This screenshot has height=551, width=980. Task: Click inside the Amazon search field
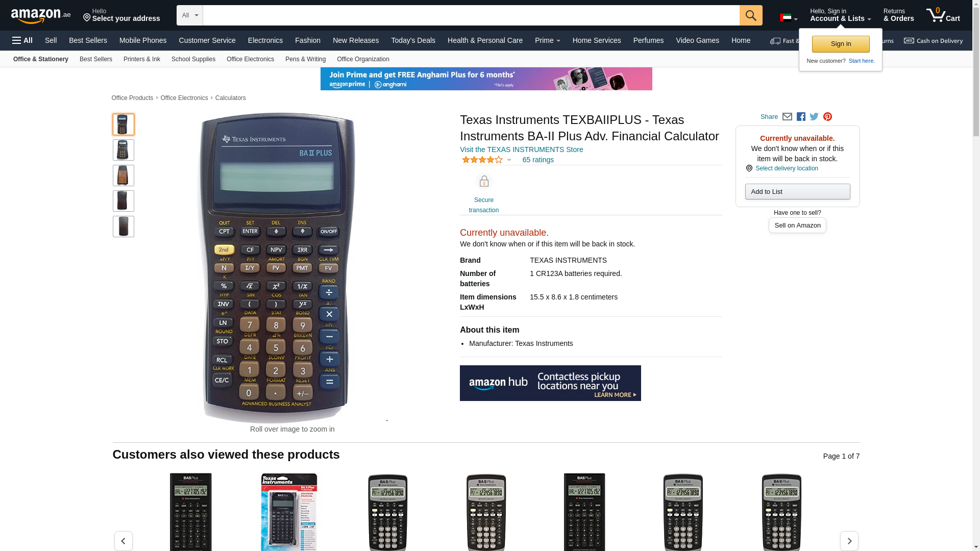point(471,15)
